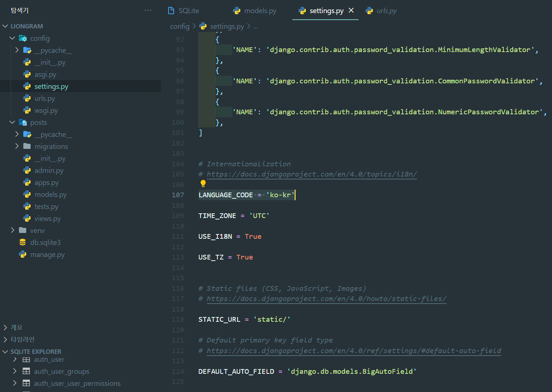This screenshot has width=552, height=392.
Task: Click the config folder gear icon
Action: click(23, 38)
